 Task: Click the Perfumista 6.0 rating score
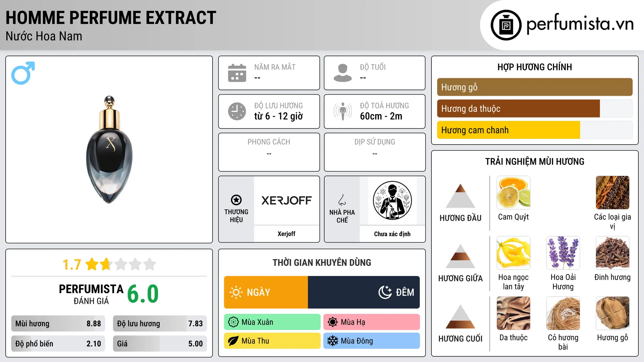[143, 294]
